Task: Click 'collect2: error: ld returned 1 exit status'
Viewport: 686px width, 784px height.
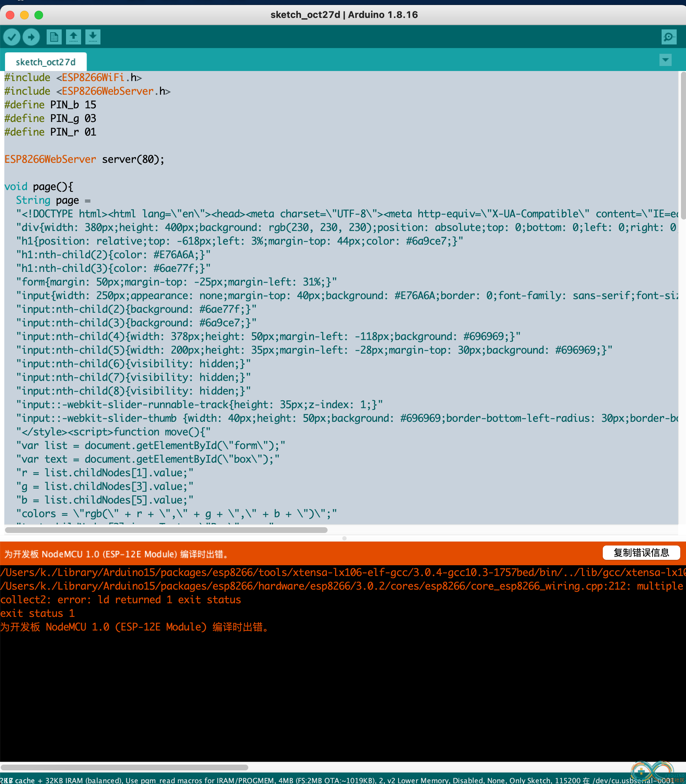Action: pyautogui.click(x=121, y=600)
